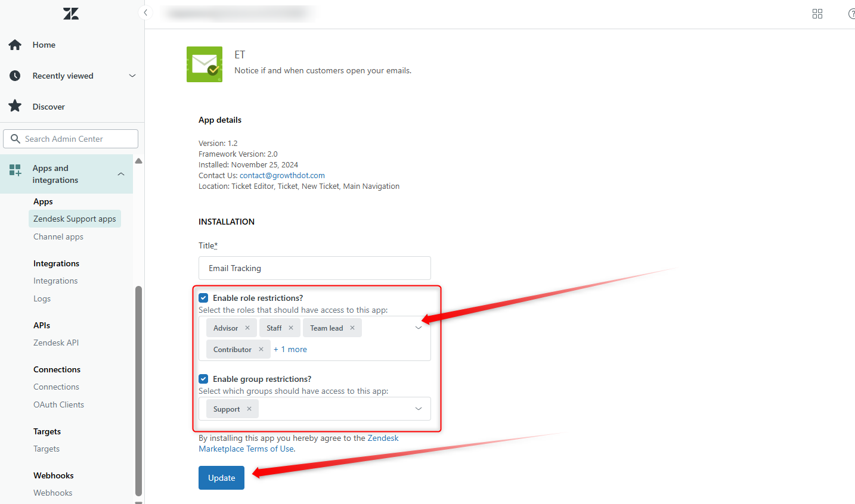The width and height of the screenshot is (855, 504).
Task: Click 'Installed: November 25, 2024' text
Action: [248, 164]
